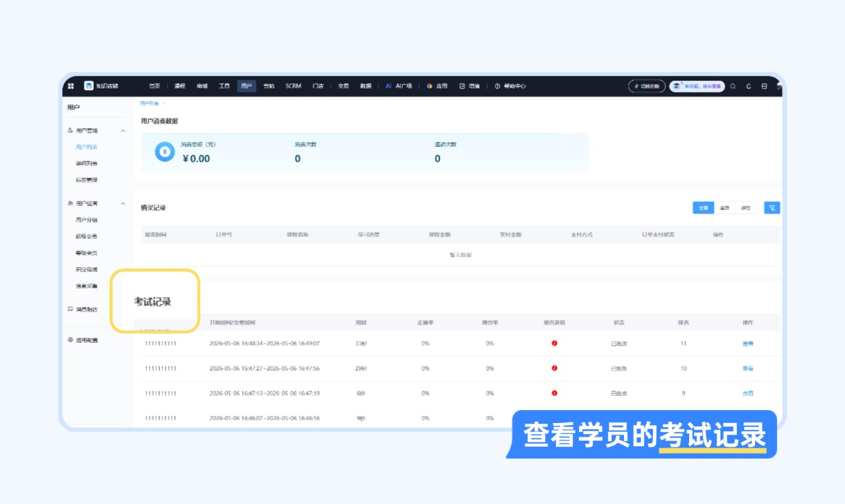Screen dimensions: 845x504
Task: Open the notification bell icon
Action: pos(749,86)
